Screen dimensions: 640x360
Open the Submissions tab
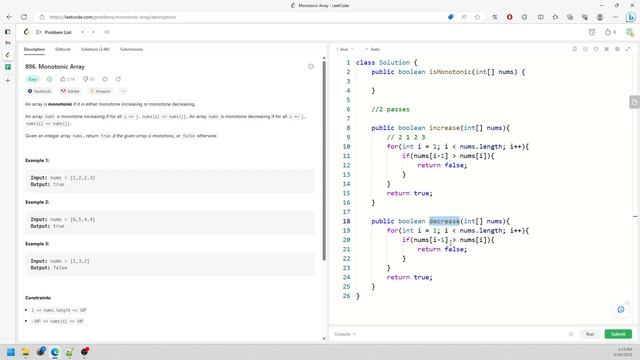(131, 49)
